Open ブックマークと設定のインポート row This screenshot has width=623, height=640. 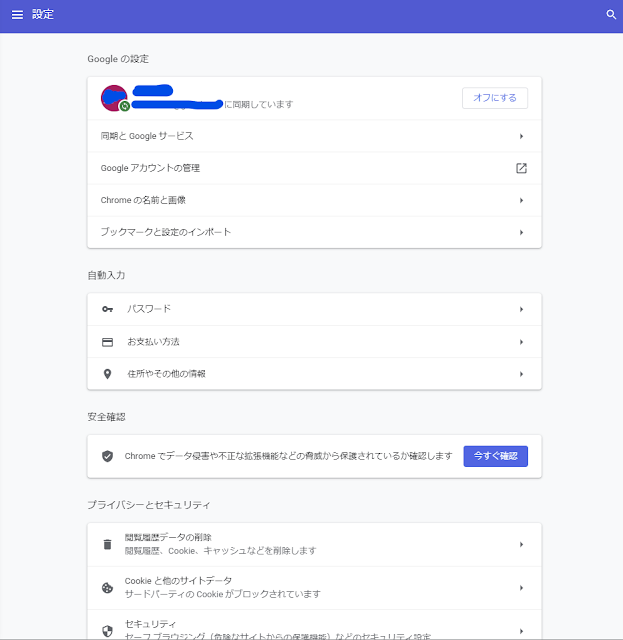pyautogui.click(x=314, y=232)
